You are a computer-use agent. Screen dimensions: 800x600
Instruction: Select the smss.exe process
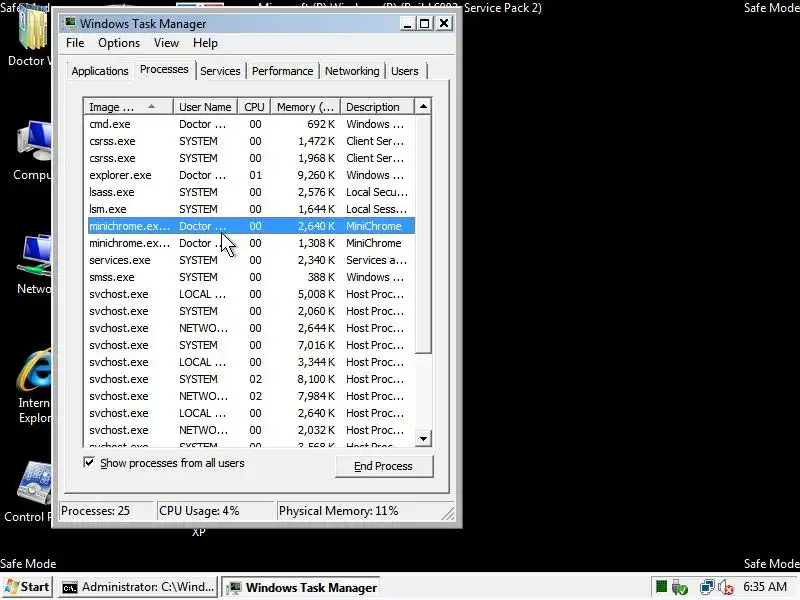coord(250,277)
